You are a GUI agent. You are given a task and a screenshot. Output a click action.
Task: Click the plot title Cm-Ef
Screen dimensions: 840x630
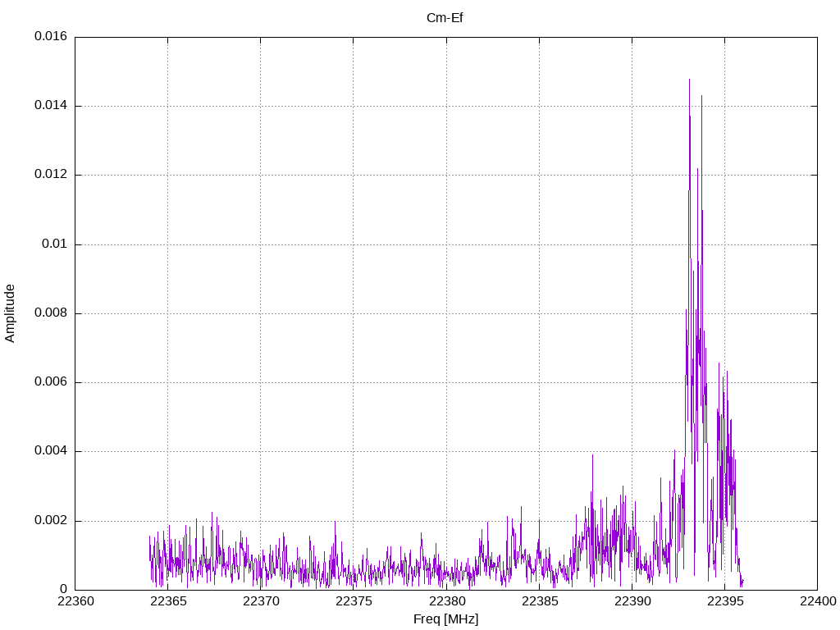pyautogui.click(x=445, y=17)
